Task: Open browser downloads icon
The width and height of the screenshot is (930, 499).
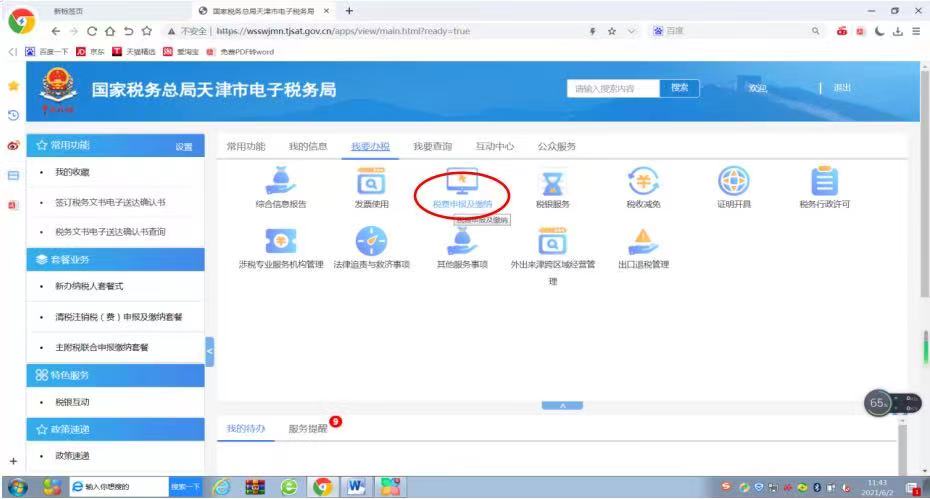Action: (898, 31)
